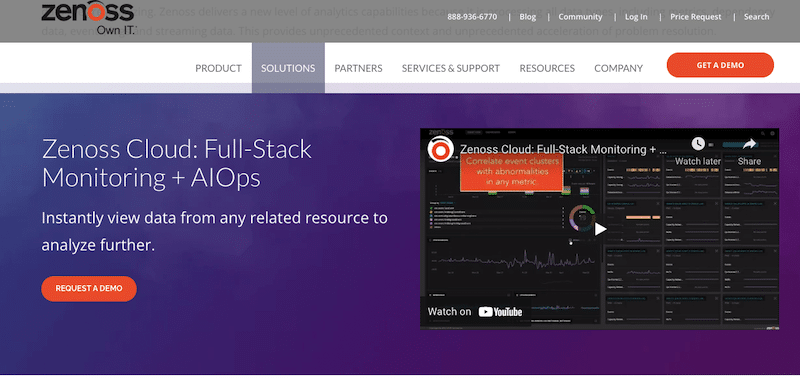Open the Product menu

pyautogui.click(x=218, y=68)
